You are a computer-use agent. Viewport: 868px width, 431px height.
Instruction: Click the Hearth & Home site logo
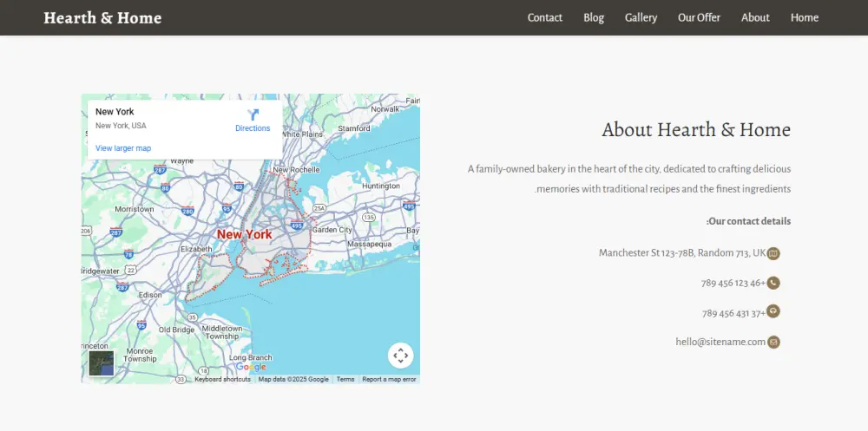(102, 17)
